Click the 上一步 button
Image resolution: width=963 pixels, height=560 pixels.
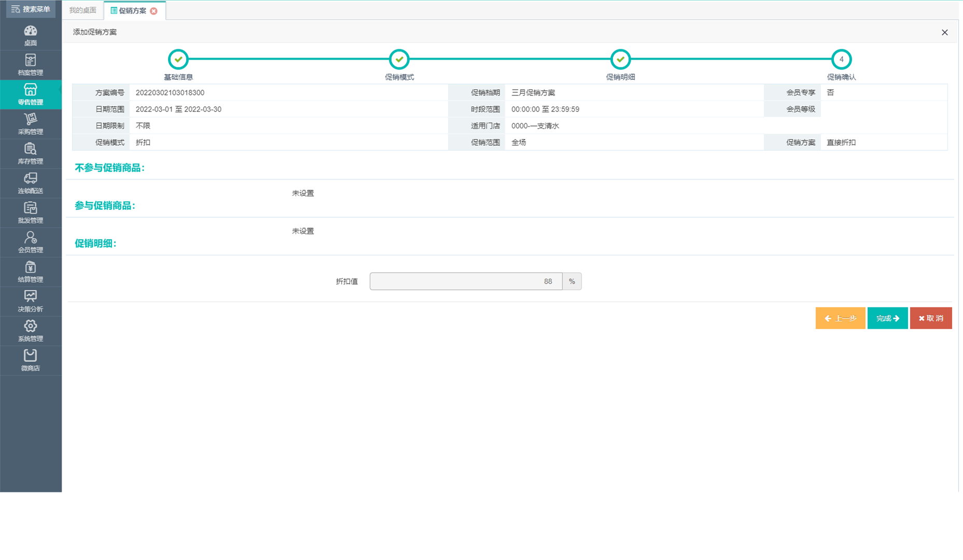[840, 318]
